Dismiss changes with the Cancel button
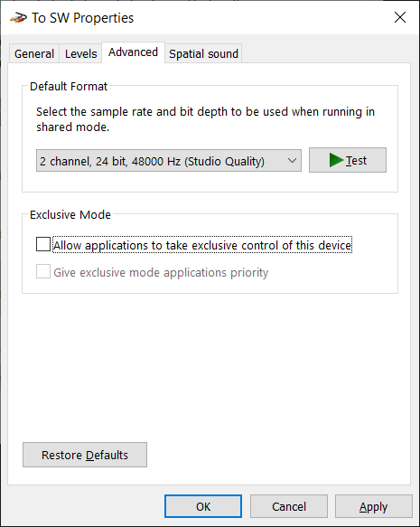Screen dimensions: 420x527 [289, 506]
